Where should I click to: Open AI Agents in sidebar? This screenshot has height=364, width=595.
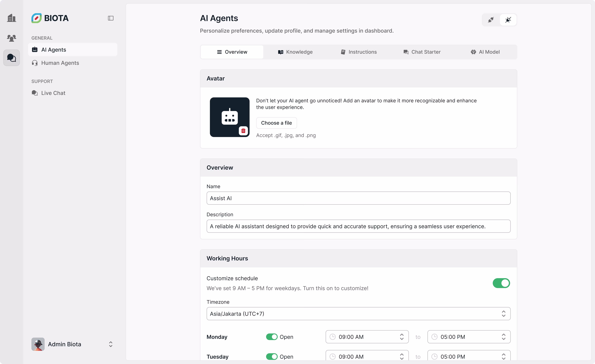[73, 50]
